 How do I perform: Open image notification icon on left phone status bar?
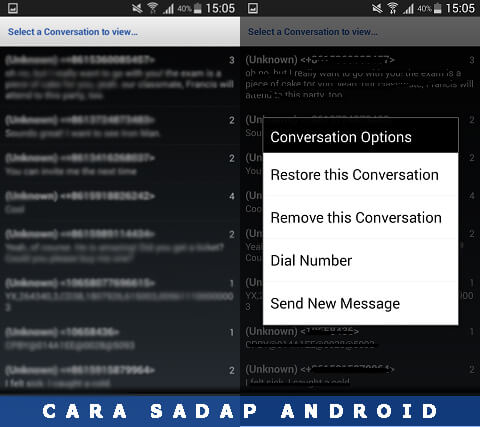pyautogui.click(x=13, y=8)
